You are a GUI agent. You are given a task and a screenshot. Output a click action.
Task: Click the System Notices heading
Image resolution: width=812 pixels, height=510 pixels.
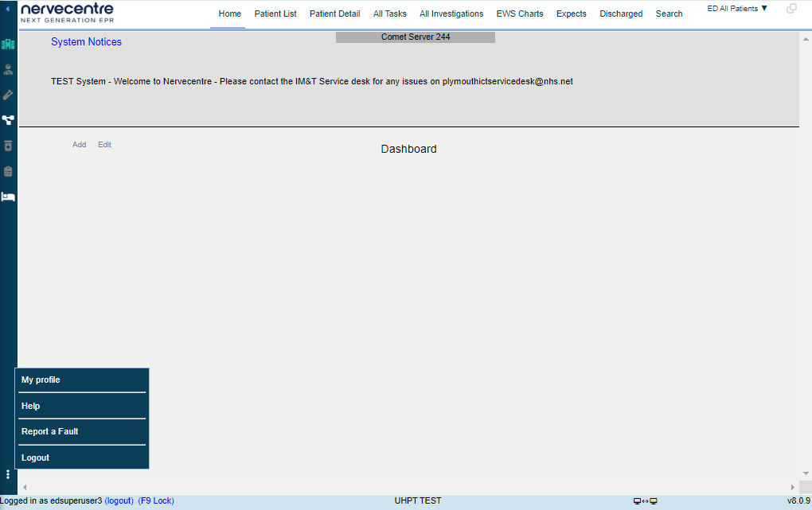pyautogui.click(x=86, y=42)
